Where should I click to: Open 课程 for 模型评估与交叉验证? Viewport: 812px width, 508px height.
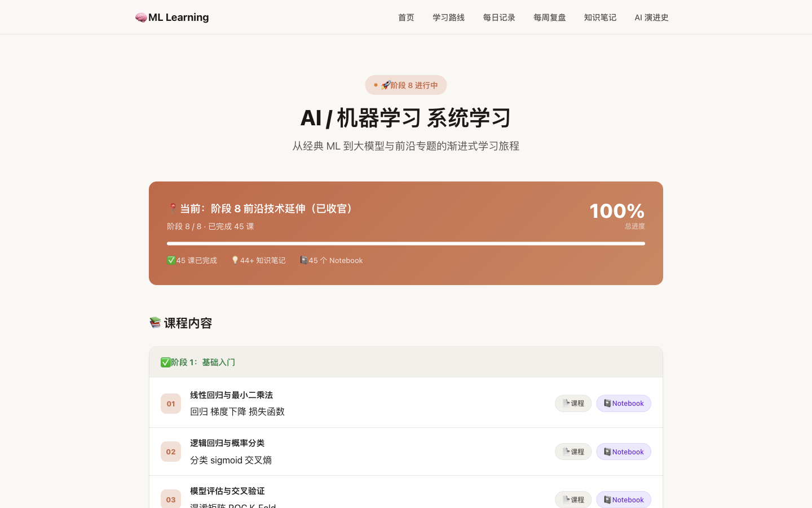(x=573, y=500)
